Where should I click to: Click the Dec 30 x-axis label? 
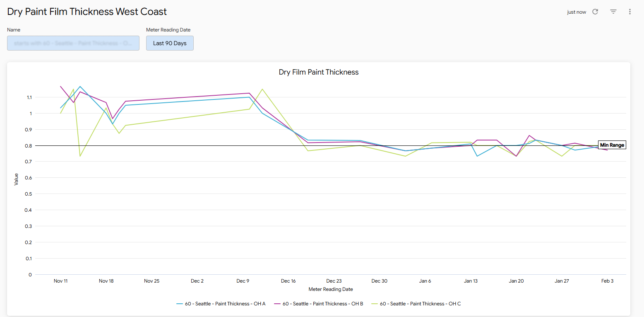pyautogui.click(x=380, y=281)
